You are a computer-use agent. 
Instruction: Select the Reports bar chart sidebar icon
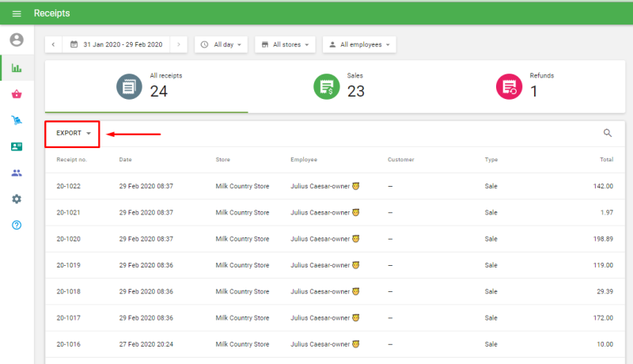[x=17, y=68]
